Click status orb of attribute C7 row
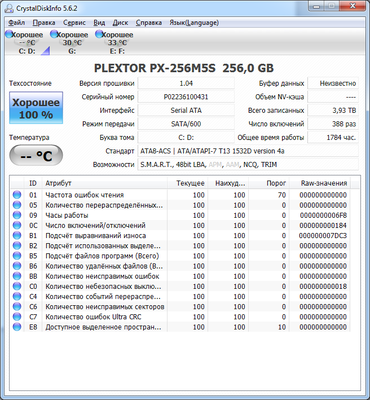Image resolution: width=370 pixels, height=400 pixels. pyautogui.click(x=17, y=317)
